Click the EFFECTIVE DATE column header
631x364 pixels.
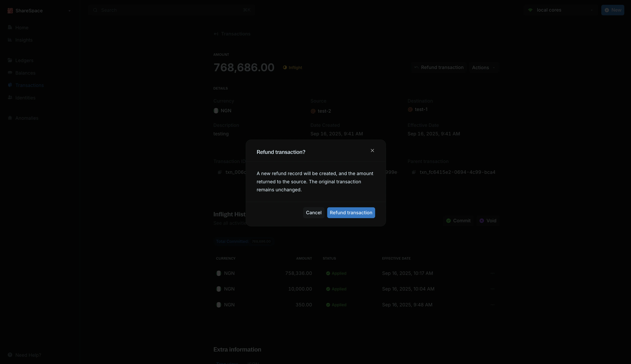point(396,258)
